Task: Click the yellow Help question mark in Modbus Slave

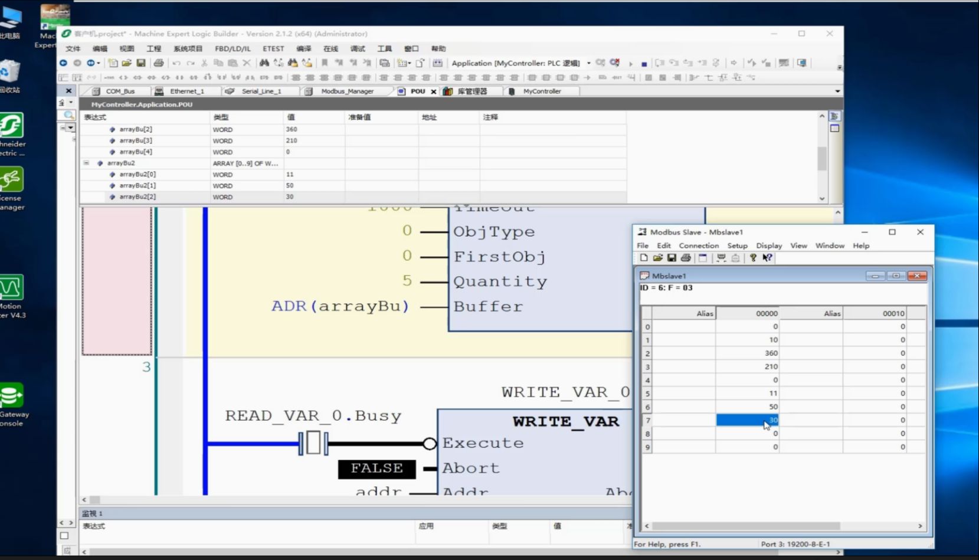Action: point(753,258)
